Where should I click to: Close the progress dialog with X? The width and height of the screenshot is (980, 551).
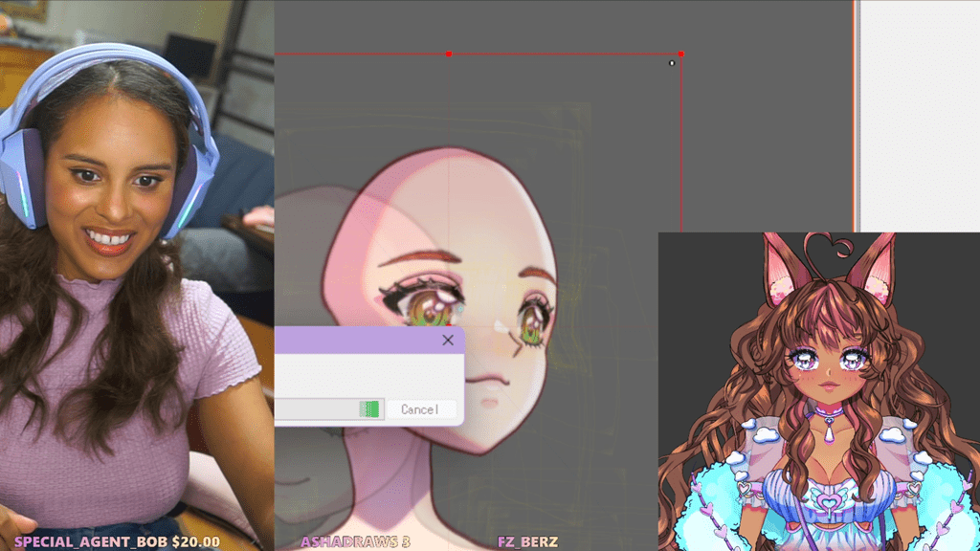[x=448, y=341]
